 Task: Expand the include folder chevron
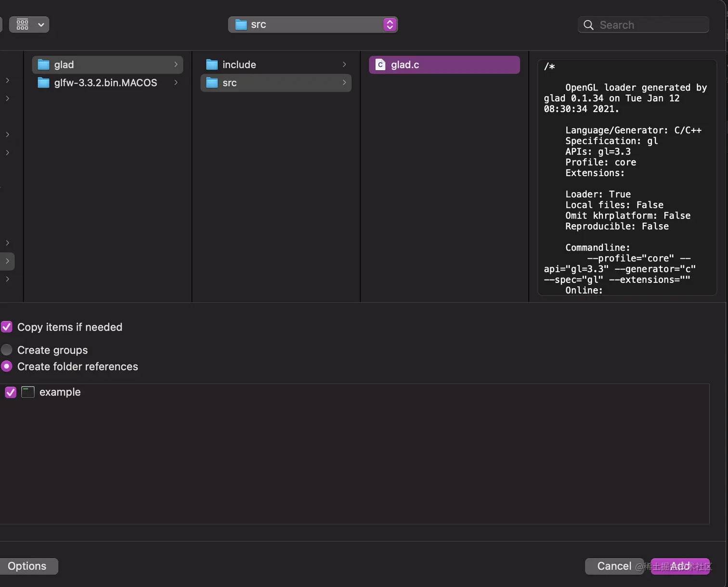point(344,64)
